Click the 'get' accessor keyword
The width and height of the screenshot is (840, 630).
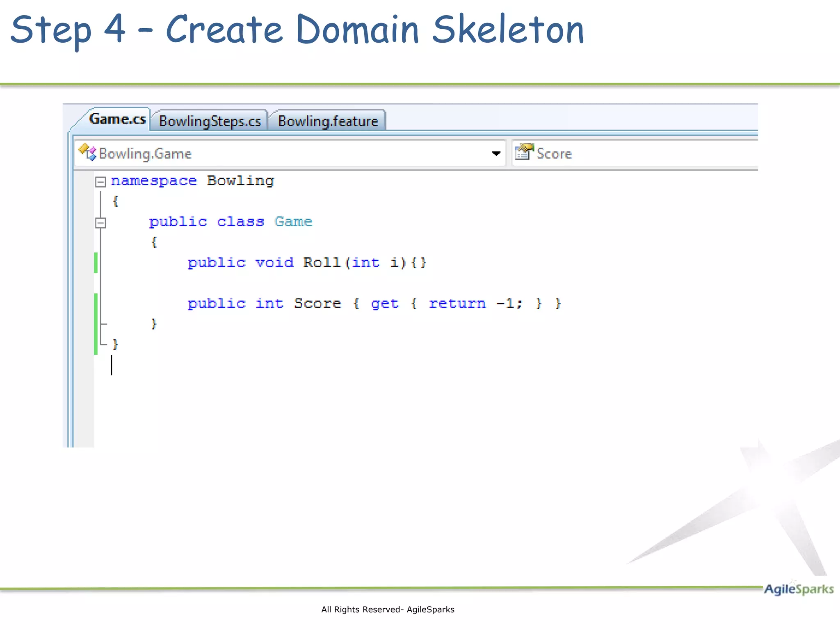coord(385,304)
